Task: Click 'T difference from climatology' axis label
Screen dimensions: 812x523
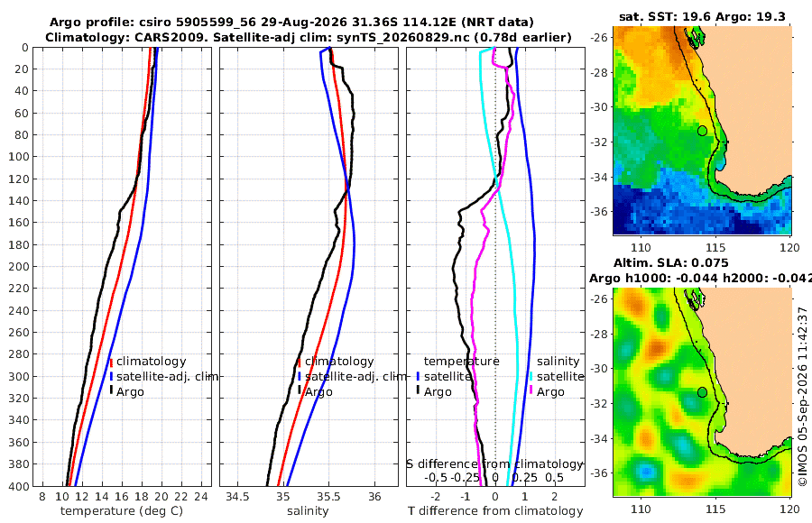Action: click(x=495, y=511)
